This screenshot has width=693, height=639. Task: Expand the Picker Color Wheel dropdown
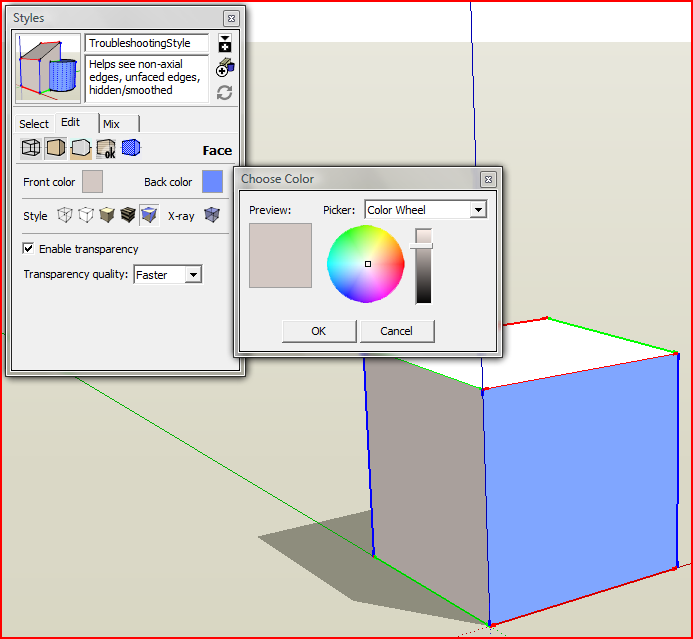[x=477, y=210]
